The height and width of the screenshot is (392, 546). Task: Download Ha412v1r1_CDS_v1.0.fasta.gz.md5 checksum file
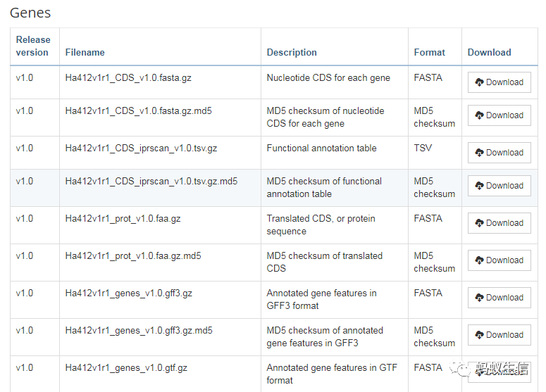coord(499,115)
